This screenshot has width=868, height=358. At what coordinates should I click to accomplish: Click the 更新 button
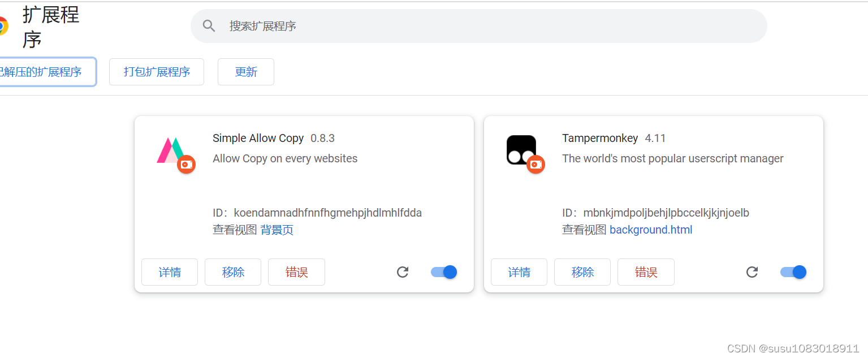(246, 72)
